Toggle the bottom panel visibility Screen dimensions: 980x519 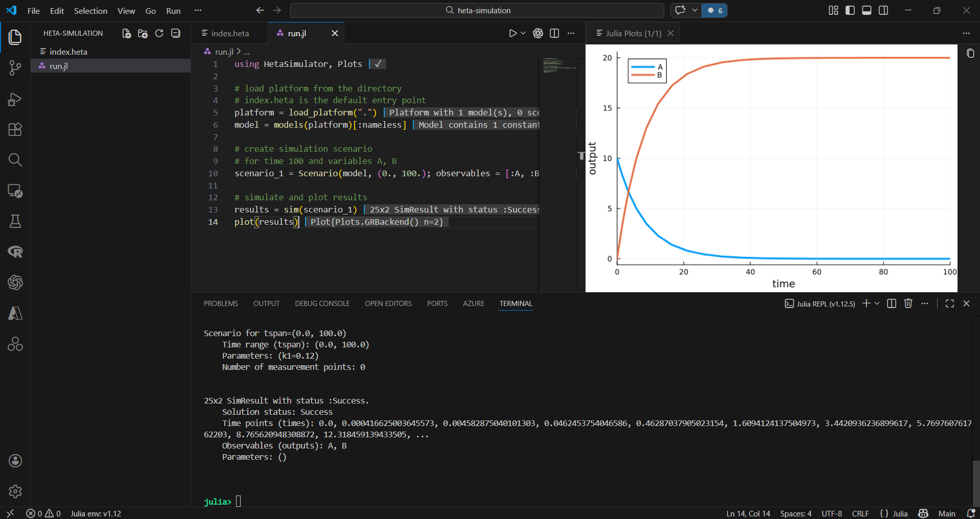(x=867, y=10)
